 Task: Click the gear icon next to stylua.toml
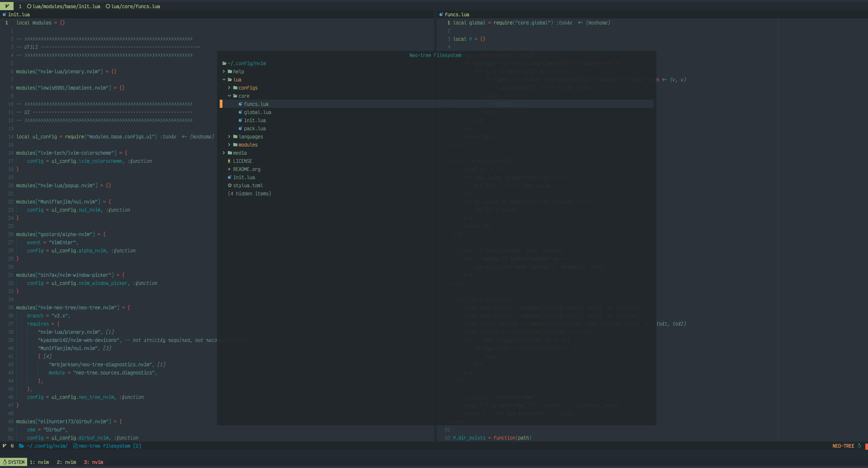tap(230, 186)
